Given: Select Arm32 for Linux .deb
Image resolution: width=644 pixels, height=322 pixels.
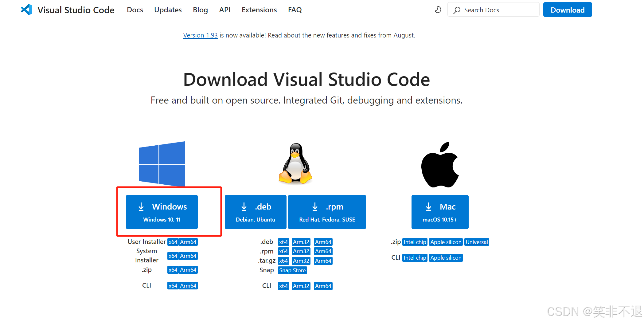Looking at the screenshot, I should [x=301, y=242].
